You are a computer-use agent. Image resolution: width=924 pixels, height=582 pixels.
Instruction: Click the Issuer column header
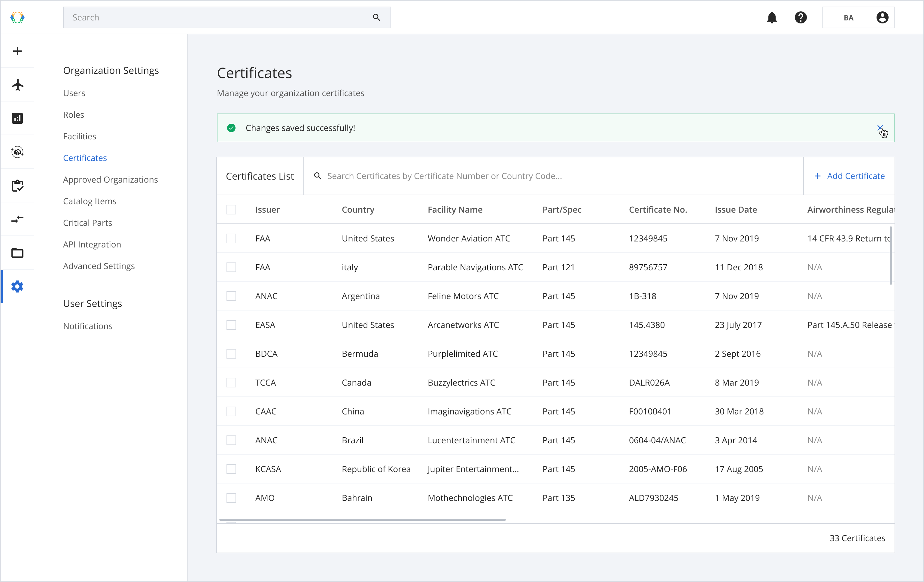[267, 210]
